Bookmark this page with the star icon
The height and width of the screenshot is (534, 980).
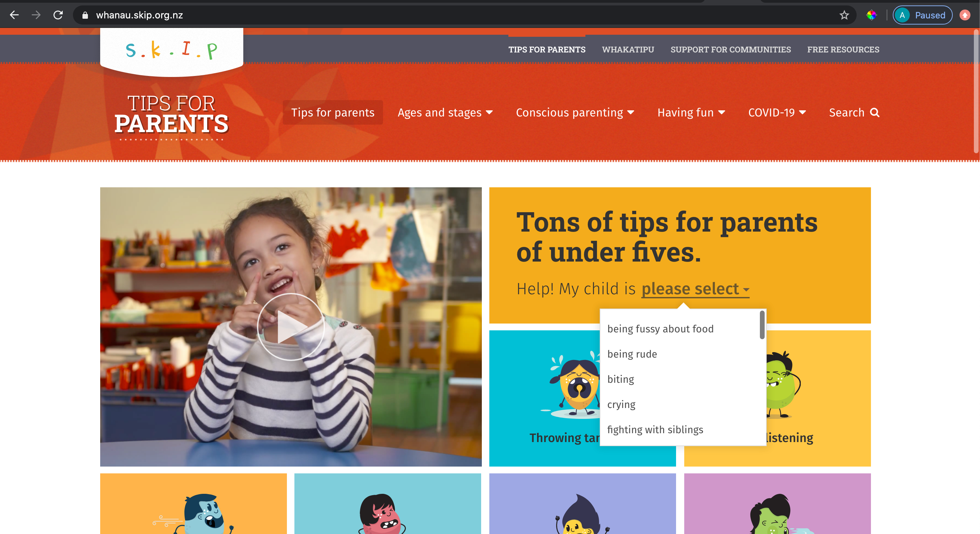[844, 15]
